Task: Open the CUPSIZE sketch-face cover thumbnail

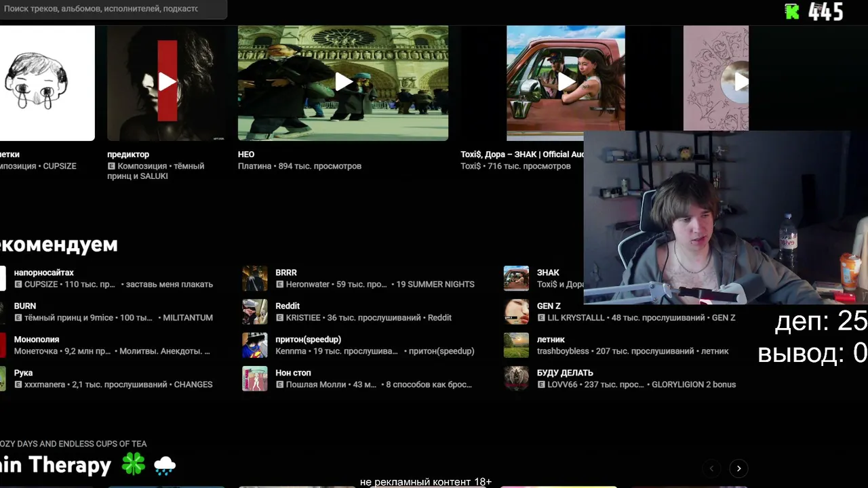Action: tap(47, 83)
